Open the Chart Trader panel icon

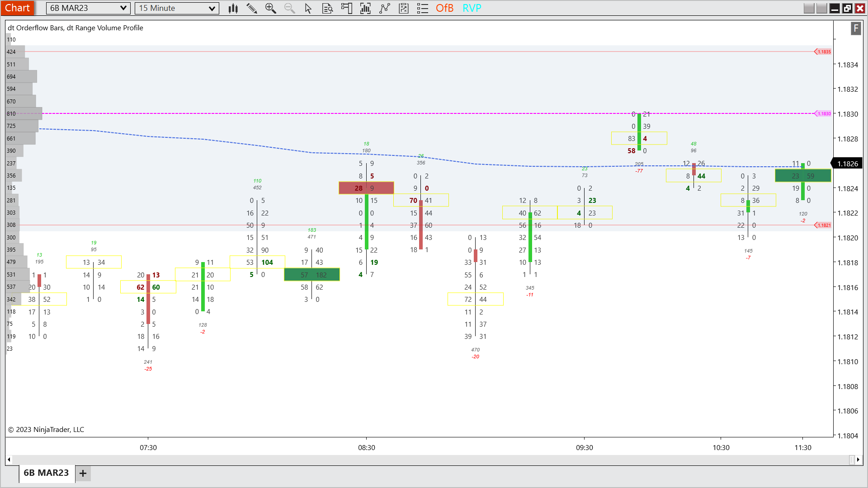point(346,8)
